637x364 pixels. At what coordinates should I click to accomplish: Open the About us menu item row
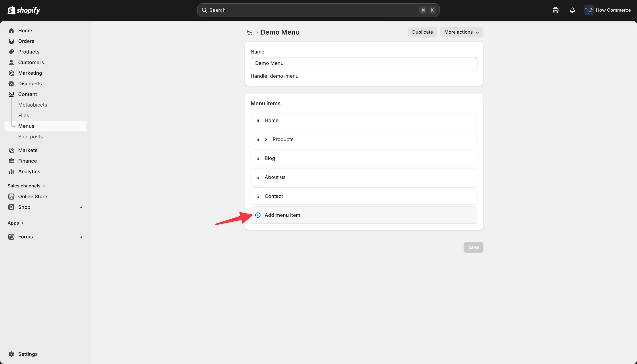[x=364, y=177]
